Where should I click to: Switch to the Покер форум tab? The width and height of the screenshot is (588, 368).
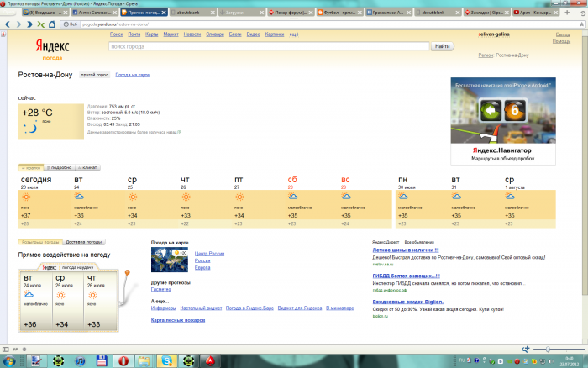click(291, 13)
